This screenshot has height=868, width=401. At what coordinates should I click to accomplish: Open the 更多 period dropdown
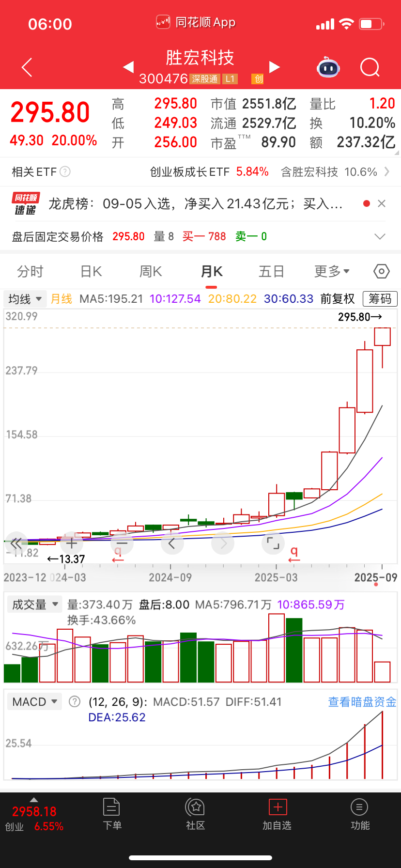point(332,271)
